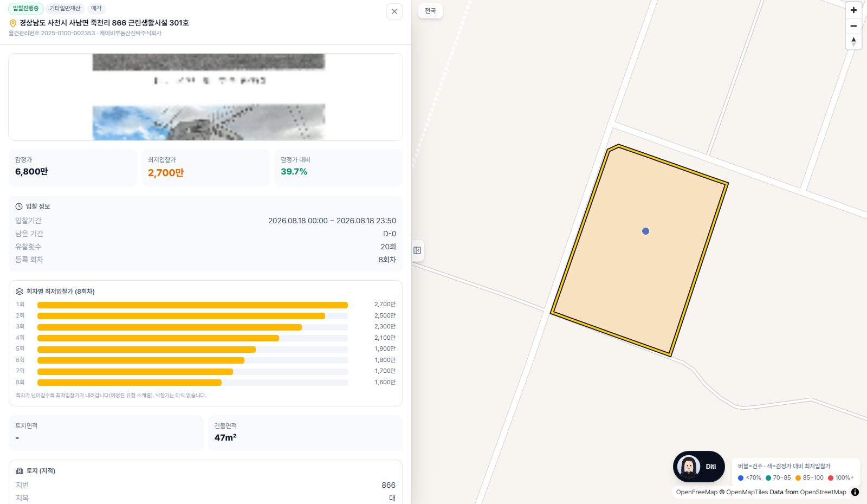The image size is (867, 504).
Task: Reset map bearing with compass button
Action: click(x=853, y=42)
